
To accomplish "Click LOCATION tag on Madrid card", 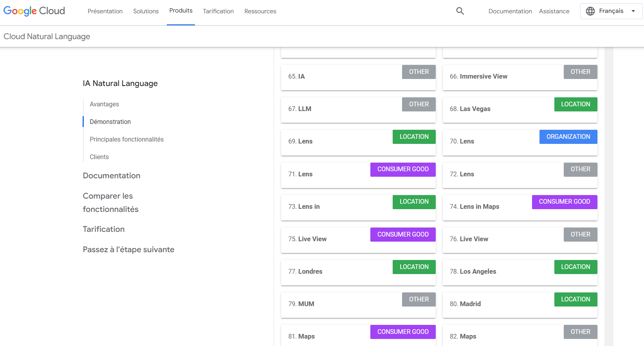I will pyautogui.click(x=575, y=299).
